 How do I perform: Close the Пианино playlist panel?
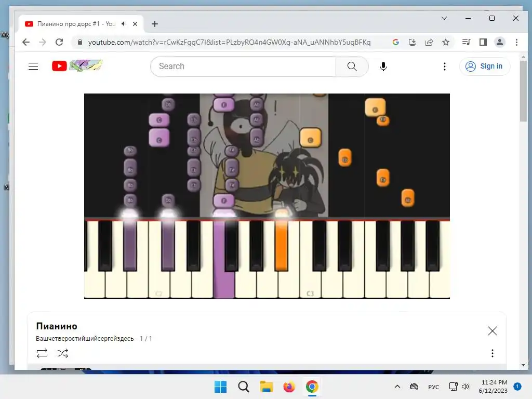click(493, 331)
